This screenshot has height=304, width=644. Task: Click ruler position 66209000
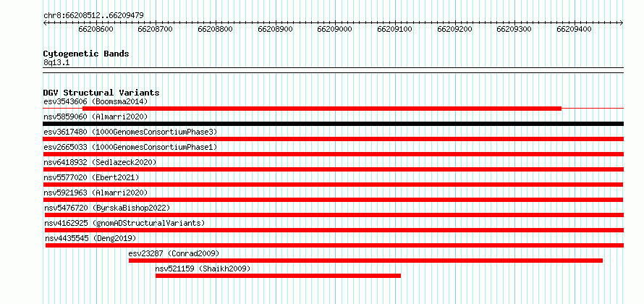point(335,29)
